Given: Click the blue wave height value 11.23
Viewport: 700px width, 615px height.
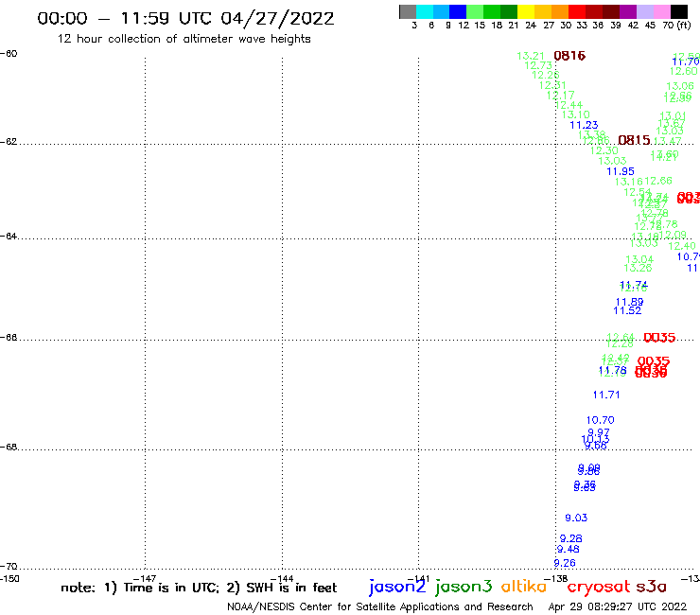Looking at the screenshot, I should pos(584,125).
